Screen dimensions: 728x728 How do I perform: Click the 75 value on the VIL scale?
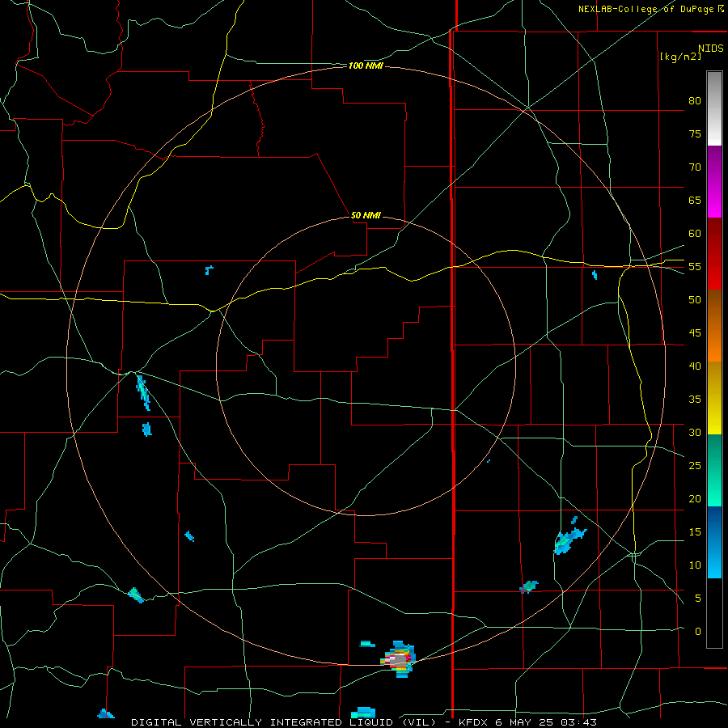[695, 133]
